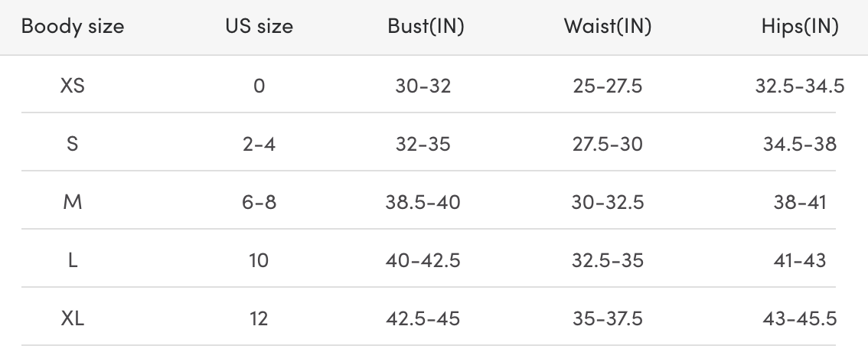Click the Boody size column header
Viewport: 868px width, 349px height.
point(72,27)
